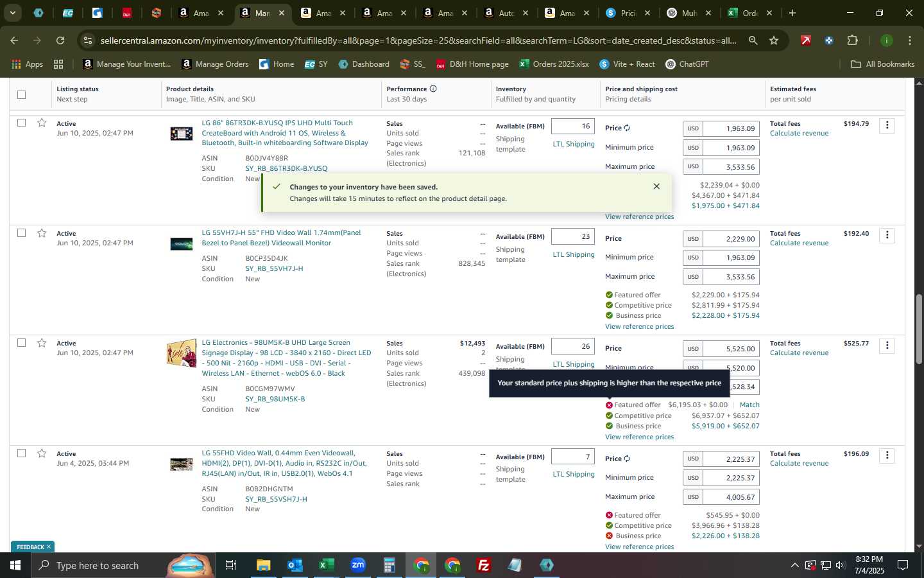Favorite the LG 86TR3DK listing with star
Image resolution: width=924 pixels, height=578 pixels.
42,123
